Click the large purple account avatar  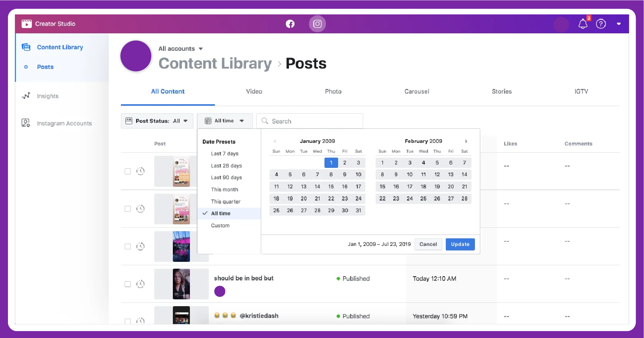click(136, 56)
